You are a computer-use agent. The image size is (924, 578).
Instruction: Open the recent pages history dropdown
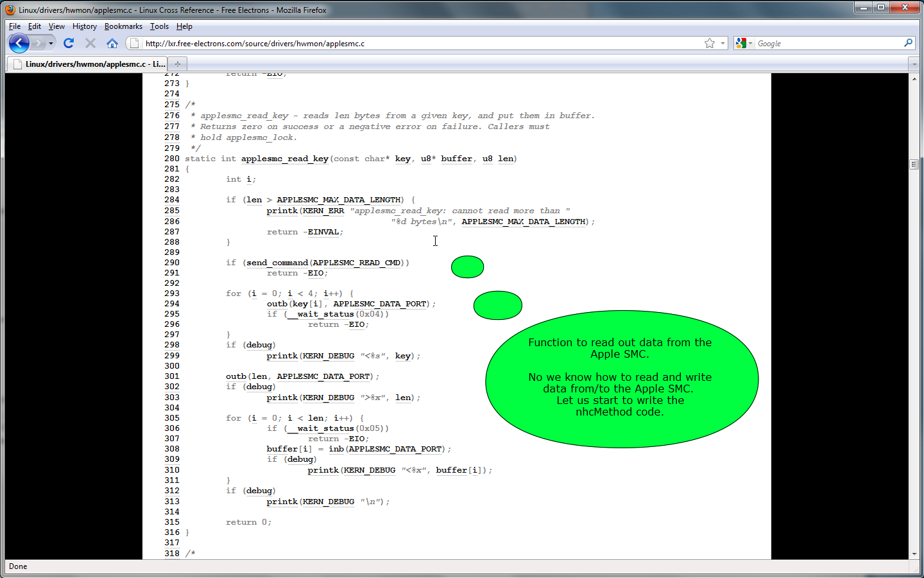(51, 43)
